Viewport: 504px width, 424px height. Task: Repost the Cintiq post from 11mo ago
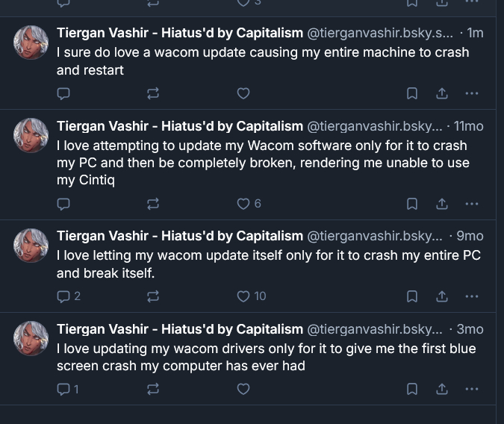pyautogui.click(x=153, y=203)
